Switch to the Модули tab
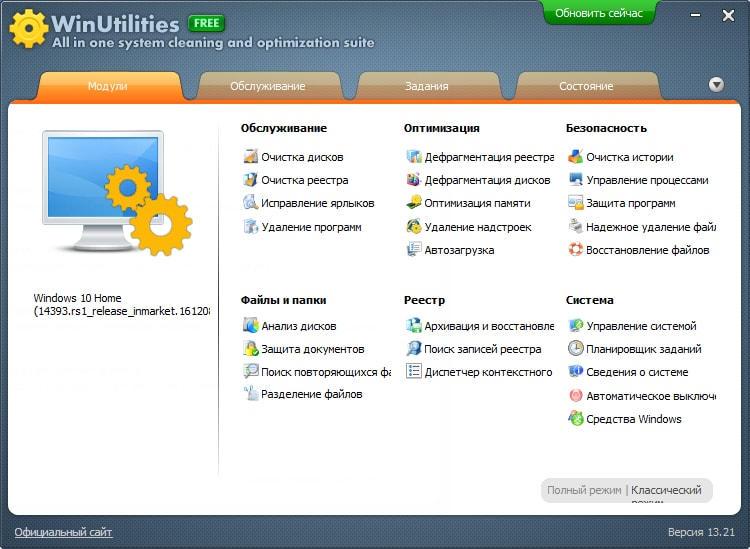 tap(108, 86)
